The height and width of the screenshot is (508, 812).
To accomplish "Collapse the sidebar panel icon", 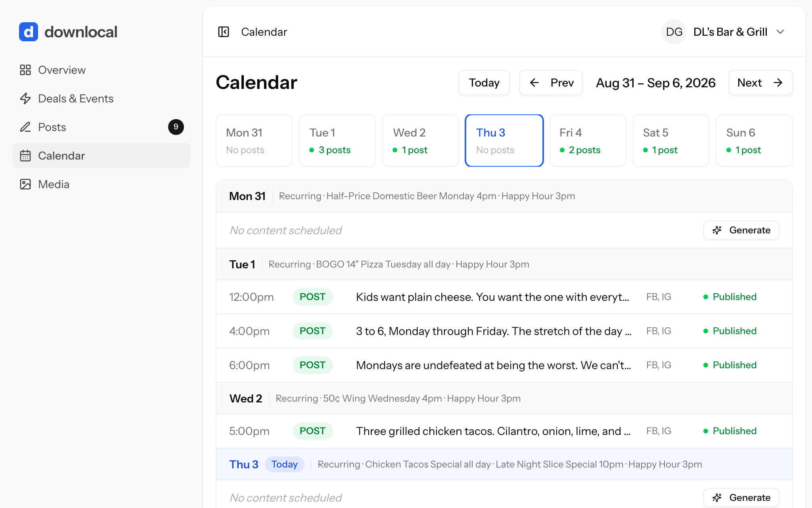I will tap(224, 32).
